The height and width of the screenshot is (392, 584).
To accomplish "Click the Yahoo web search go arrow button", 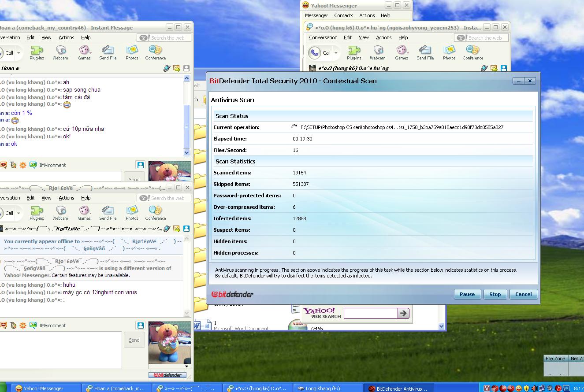I will coord(403,313).
